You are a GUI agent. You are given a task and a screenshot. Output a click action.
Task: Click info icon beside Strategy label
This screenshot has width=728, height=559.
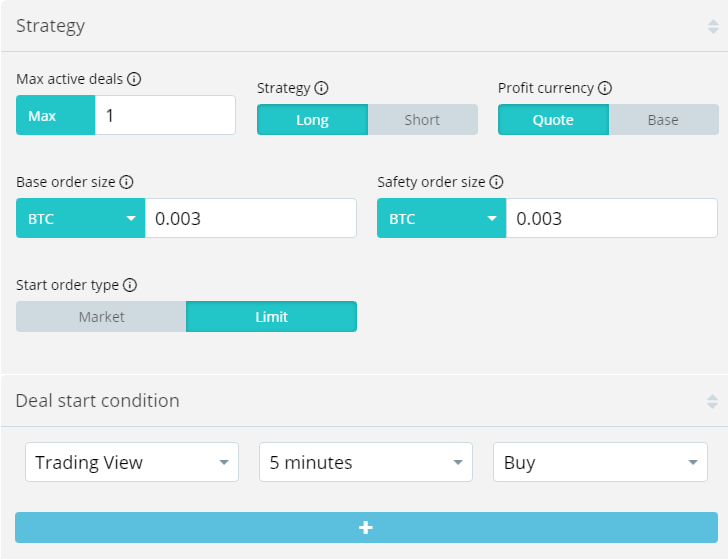322,88
